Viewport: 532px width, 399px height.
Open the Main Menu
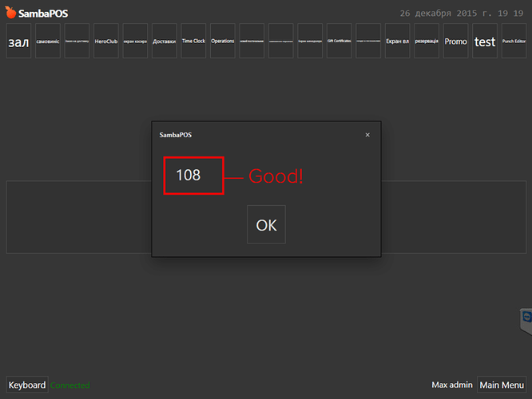(x=502, y=385)
